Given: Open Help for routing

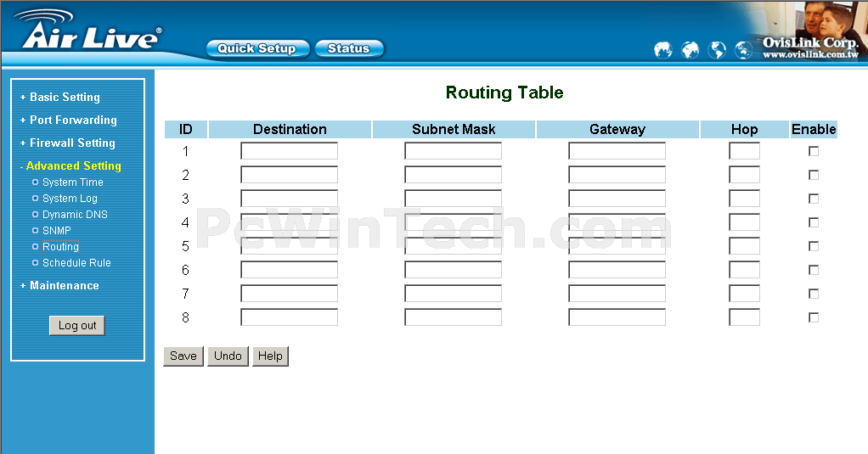Looking at the screenshot, I should click(270, 356).
